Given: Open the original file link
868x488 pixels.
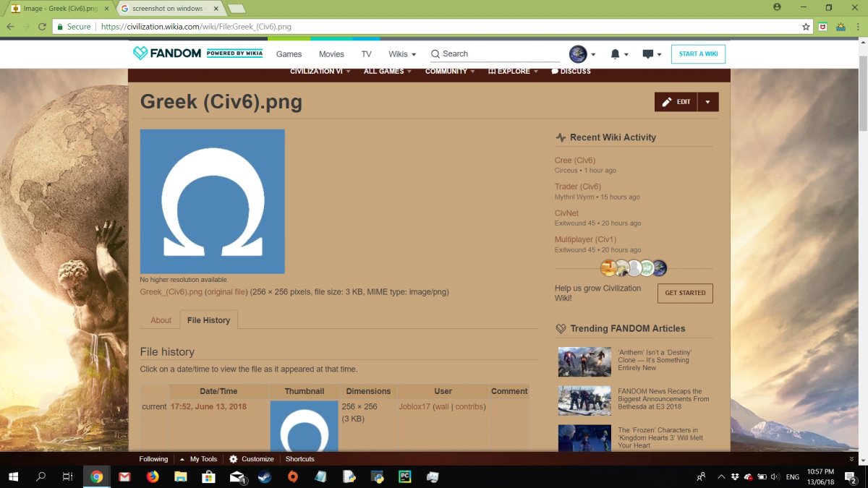Looking at the screenshot, I should click(x=226, y=292).
